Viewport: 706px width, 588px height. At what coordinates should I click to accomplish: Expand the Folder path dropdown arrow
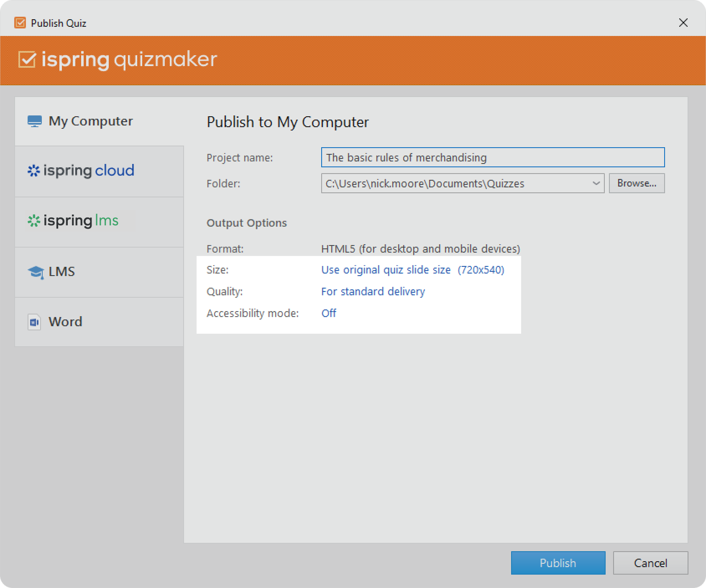[596, 183]
